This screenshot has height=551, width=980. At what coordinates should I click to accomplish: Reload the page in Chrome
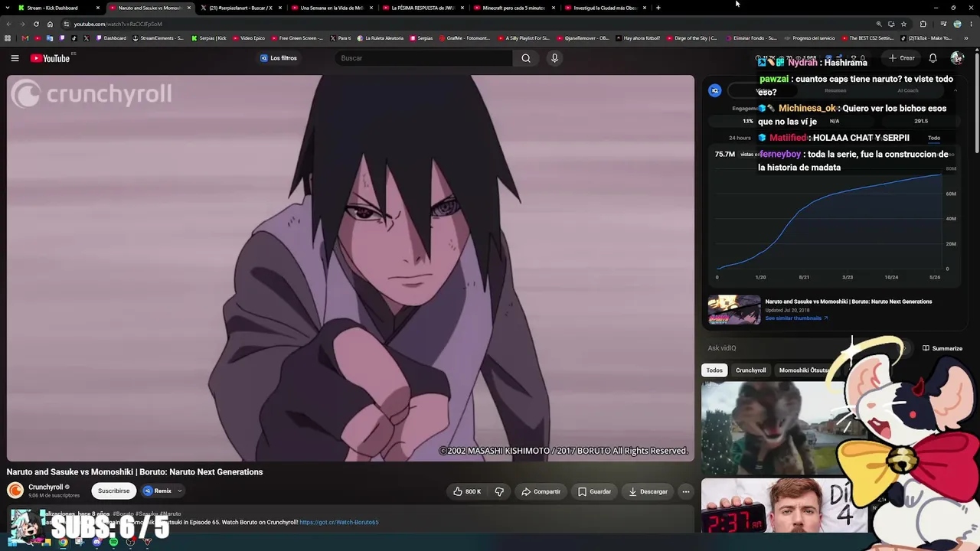(36, 24)
